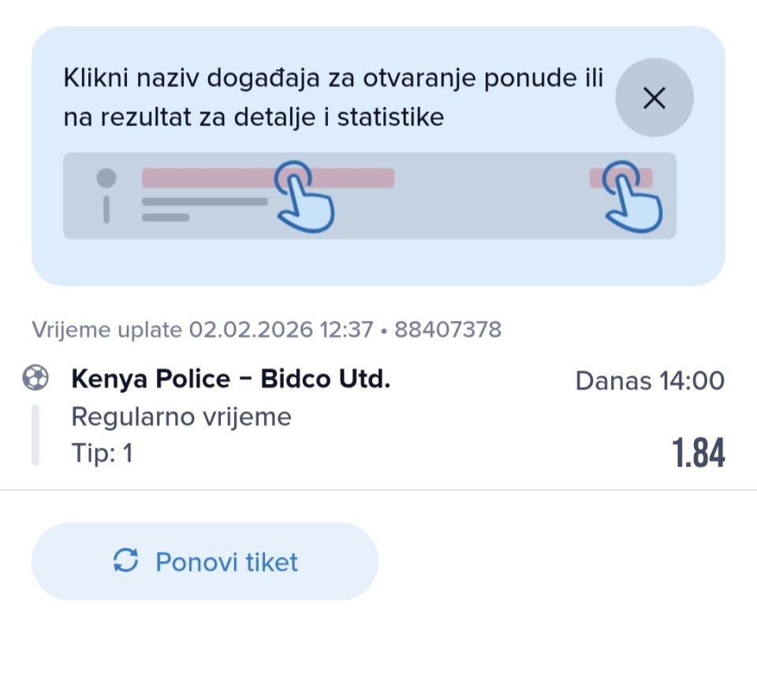Click the long pink bar in the illustration
This screenshot has height=700, width=757.
213,177
